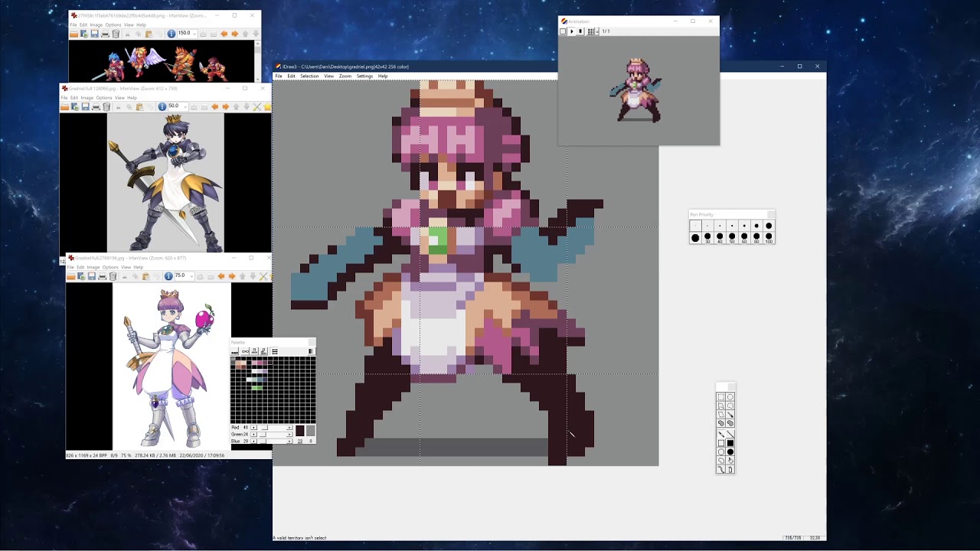Click the first icon in Palette toolbar
980x551 pixels.
(234, 351)
